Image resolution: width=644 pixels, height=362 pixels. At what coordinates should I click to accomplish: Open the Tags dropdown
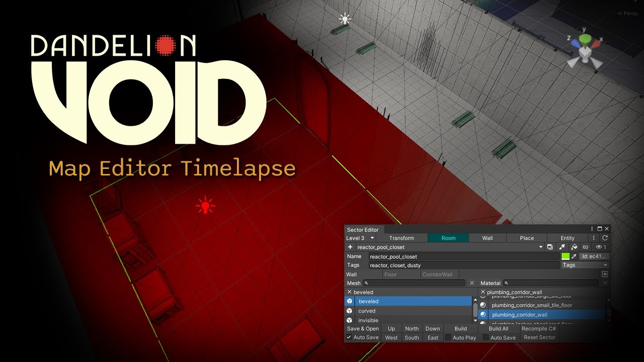click(x=585, y=265)
